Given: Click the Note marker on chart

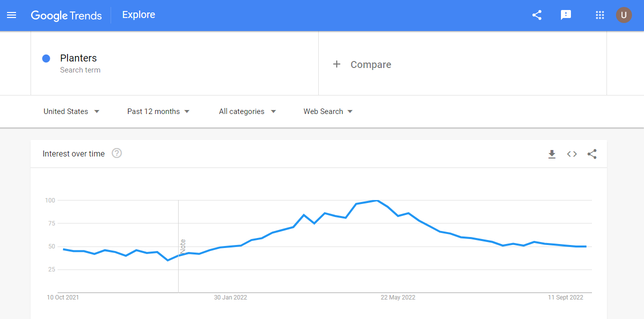Looking at the screenshot, I should 183,248.
